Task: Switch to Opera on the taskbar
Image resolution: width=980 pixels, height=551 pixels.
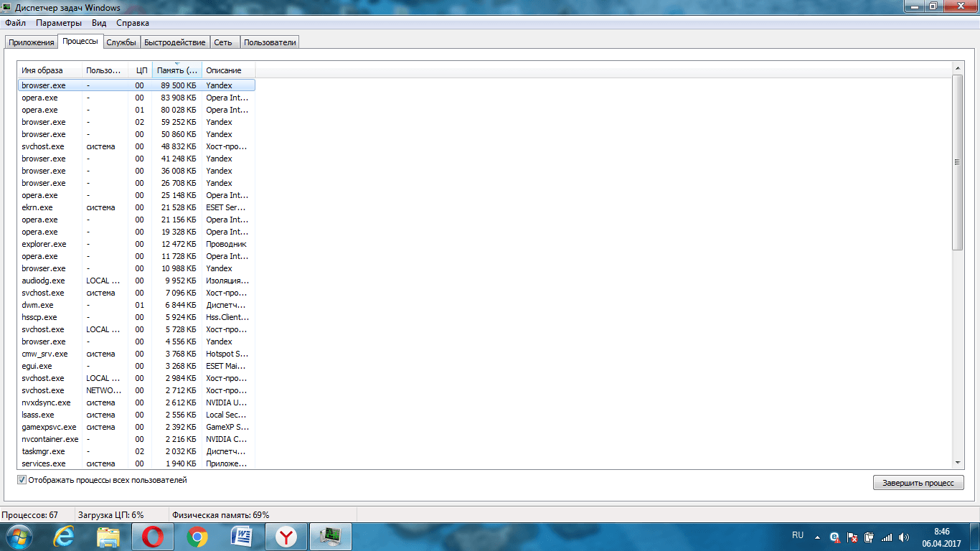Action: (x=153, y=536)
